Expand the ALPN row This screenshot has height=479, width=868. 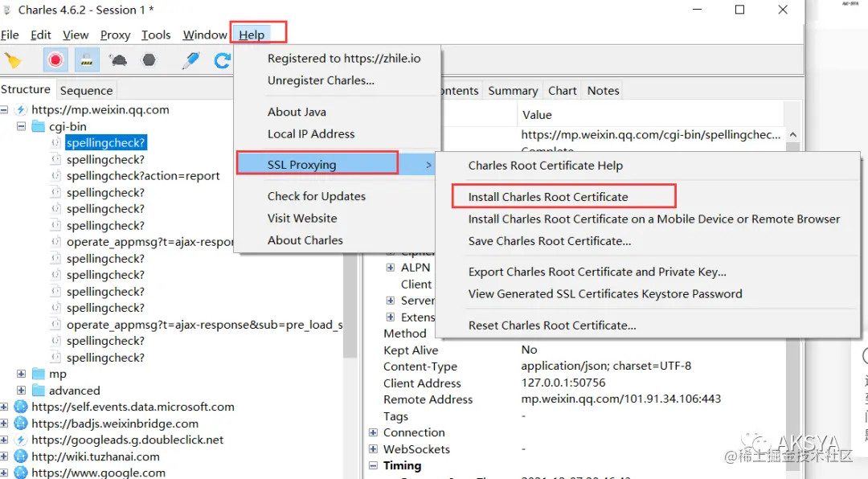point(391,268)
